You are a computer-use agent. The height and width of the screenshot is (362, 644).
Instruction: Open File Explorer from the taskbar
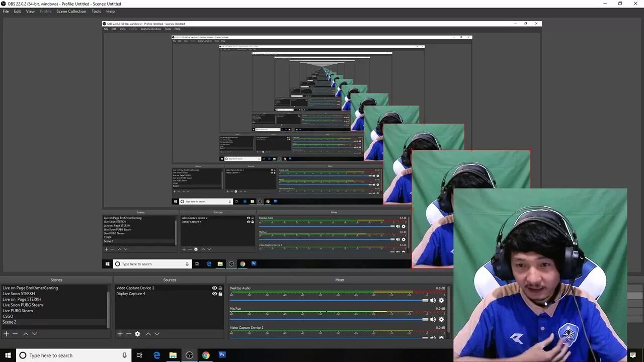click(173, 355)
